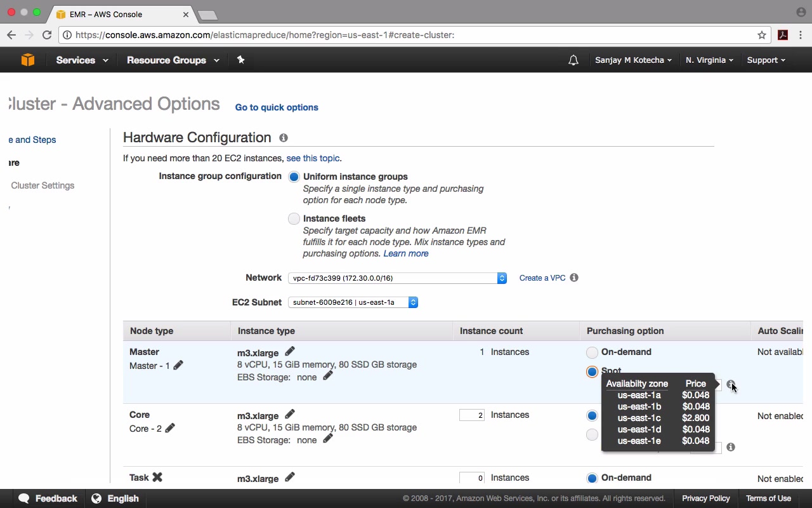This screenshot has width=812, height=508.
Task: Open the Network VPC dropdown
Action: [397, 278]
